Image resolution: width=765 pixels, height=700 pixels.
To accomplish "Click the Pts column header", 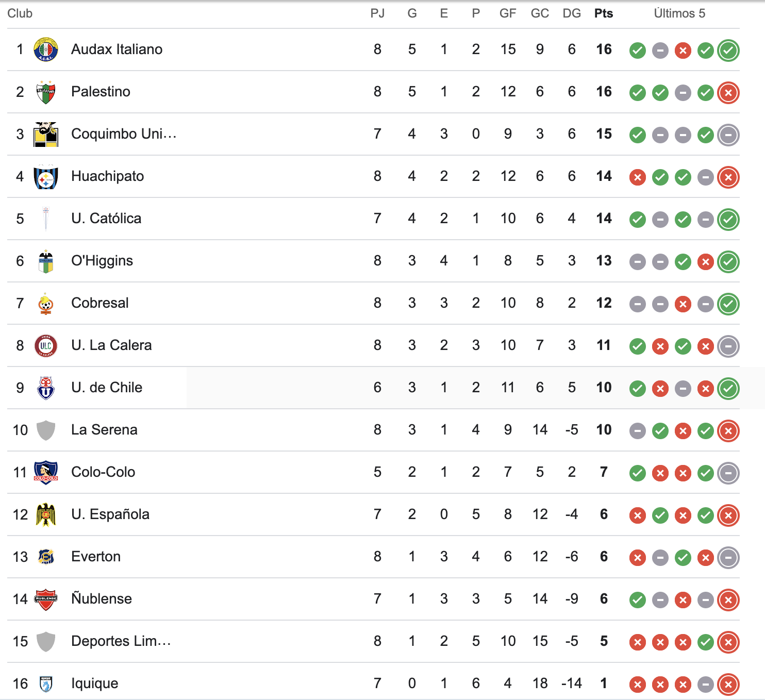I will click(x=604, y=13).
